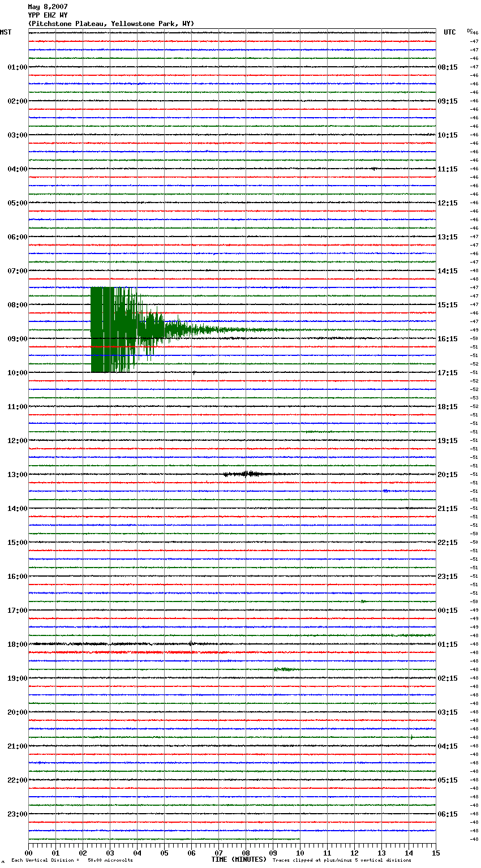Click the Pitchstone Plateau location subtitle
The height and width of the screenshot is (868, 481).
pyautogui.click(x=111, y=24)
